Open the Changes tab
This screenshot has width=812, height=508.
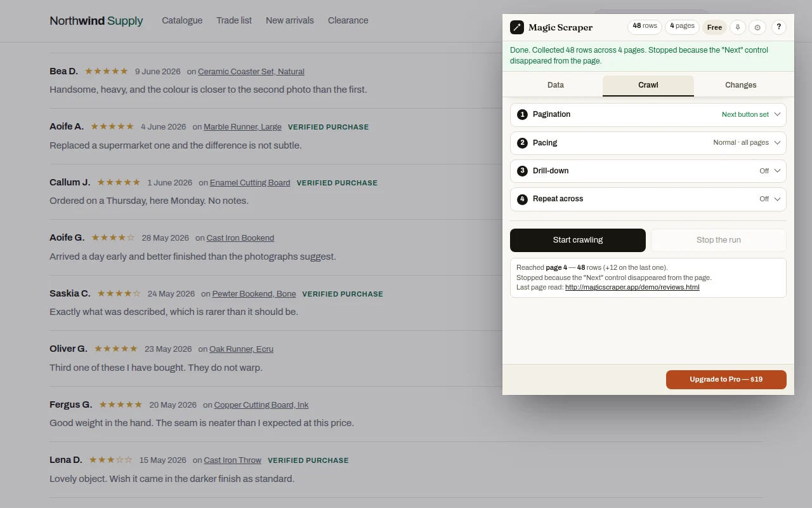(741, 85)
